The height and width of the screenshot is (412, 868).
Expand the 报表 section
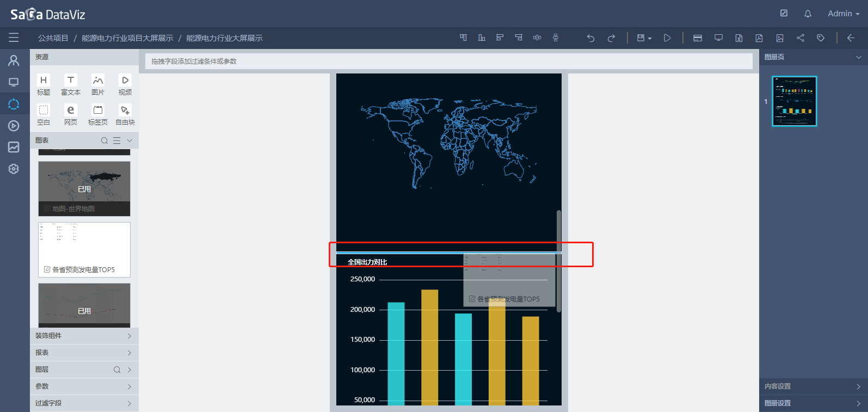point(84,353)
